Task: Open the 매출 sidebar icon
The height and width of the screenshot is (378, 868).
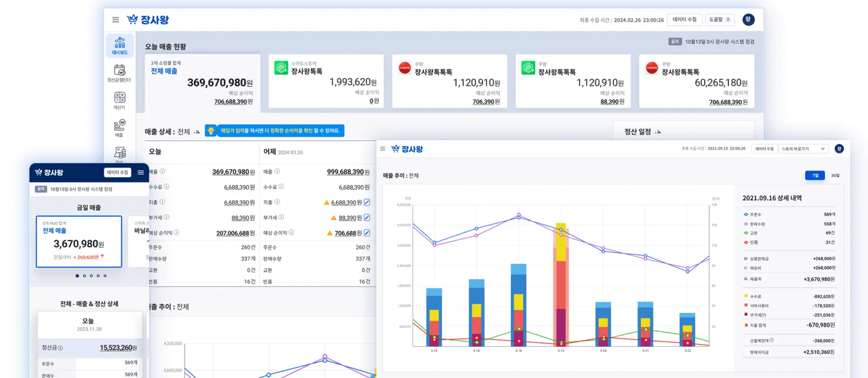Action: click(119, 128)
